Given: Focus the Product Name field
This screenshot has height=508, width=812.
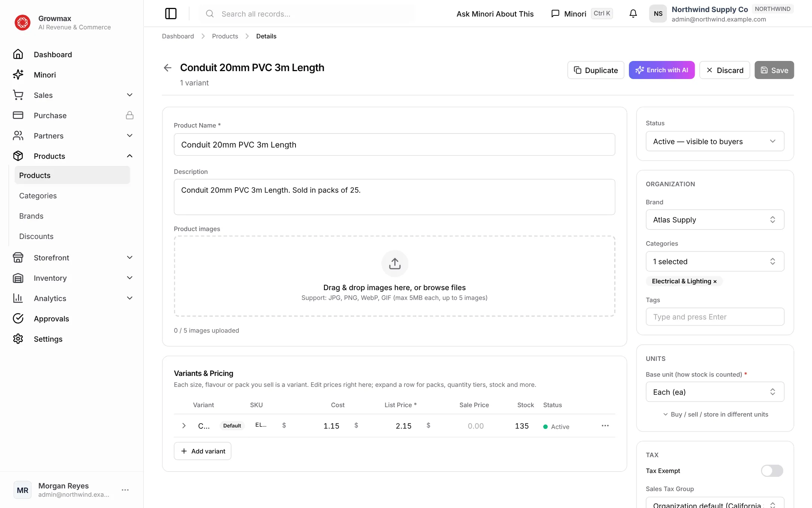Looking at the screenshot, I should (x=394, y=144).
